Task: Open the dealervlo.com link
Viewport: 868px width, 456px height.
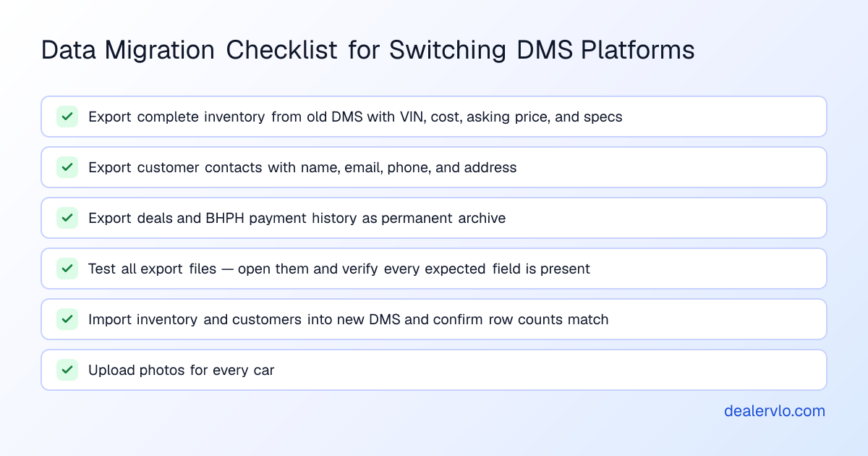Action: pyautogui.click(x=775, y=411)
